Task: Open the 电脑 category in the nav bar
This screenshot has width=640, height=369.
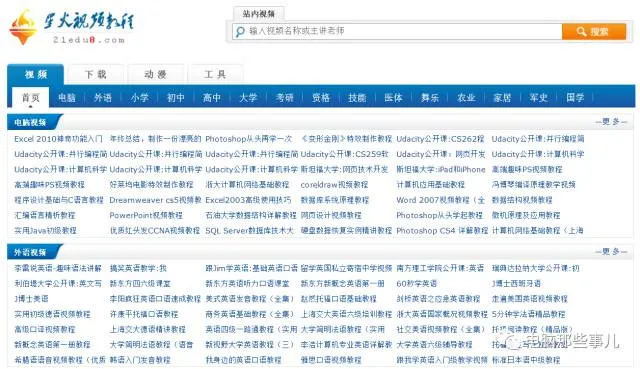Action: (x=67, y=98)
